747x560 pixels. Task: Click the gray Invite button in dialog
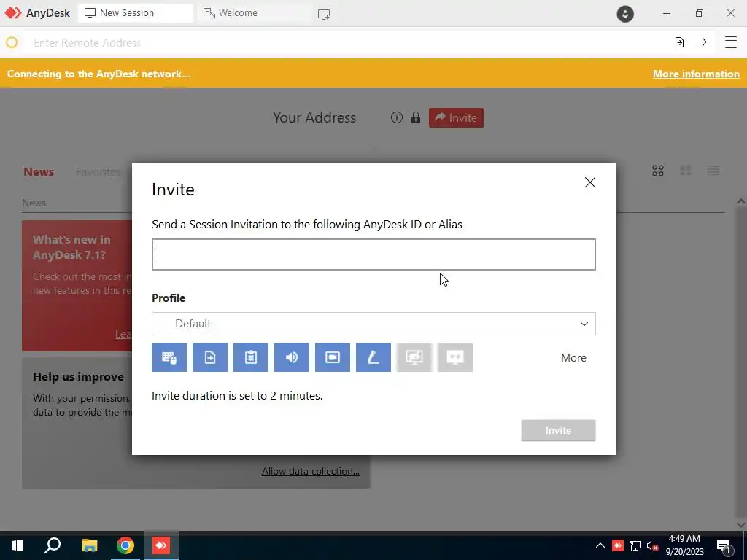[558, 430]
